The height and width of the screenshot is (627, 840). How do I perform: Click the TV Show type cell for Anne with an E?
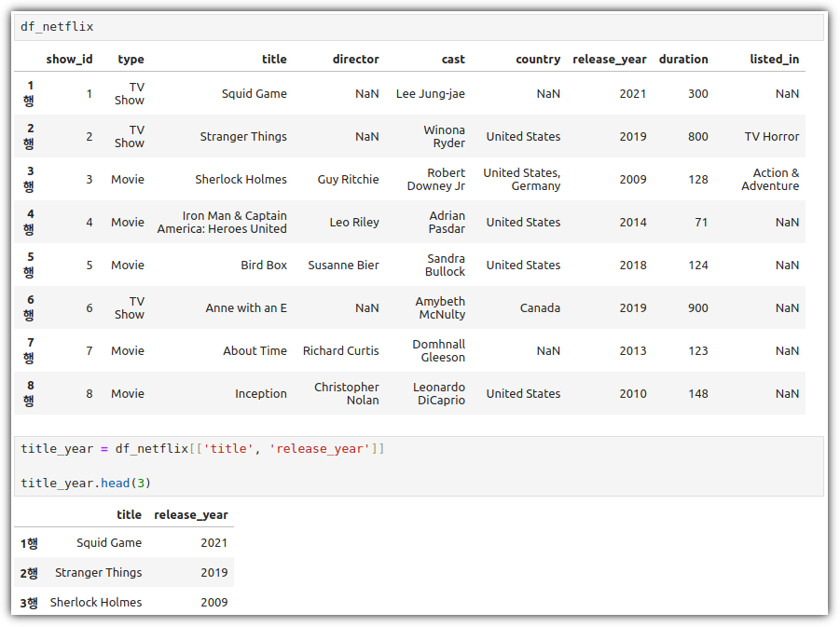pyautogui.click(x=130, y=307)
